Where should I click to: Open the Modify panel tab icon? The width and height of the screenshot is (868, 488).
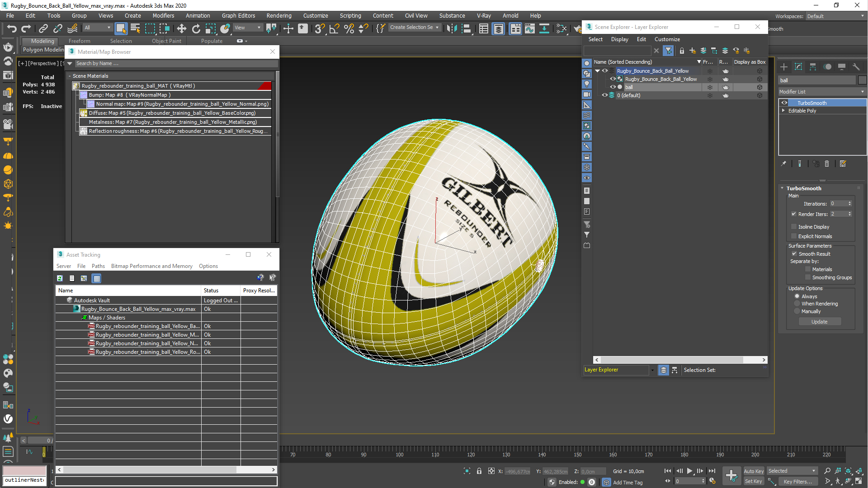(x=798, y=67)
